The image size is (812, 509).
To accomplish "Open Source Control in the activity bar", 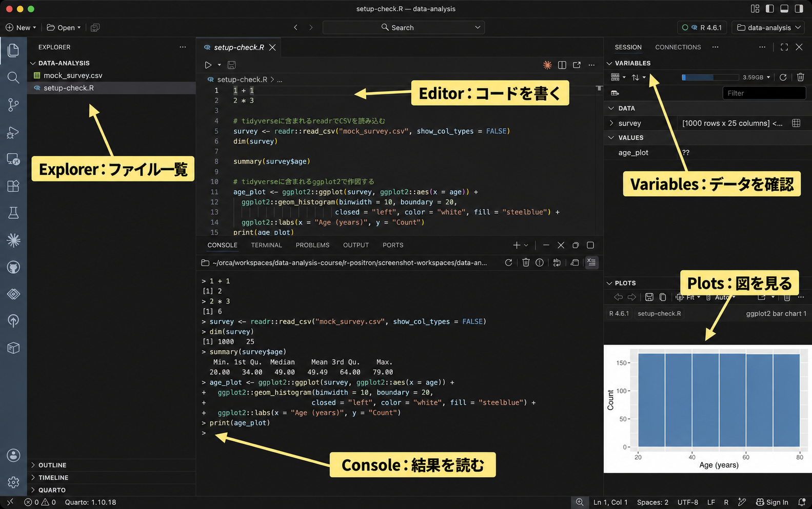I will pyautogui.click(x=13, y=105).
